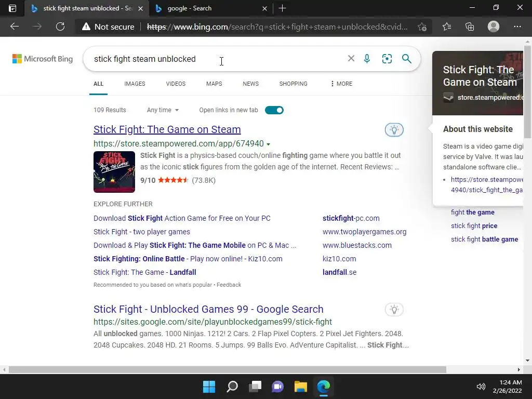The width and height of the screenshot is (532, 399).
Task: Switch to SHOPPING tab
Action: (294, 84)
